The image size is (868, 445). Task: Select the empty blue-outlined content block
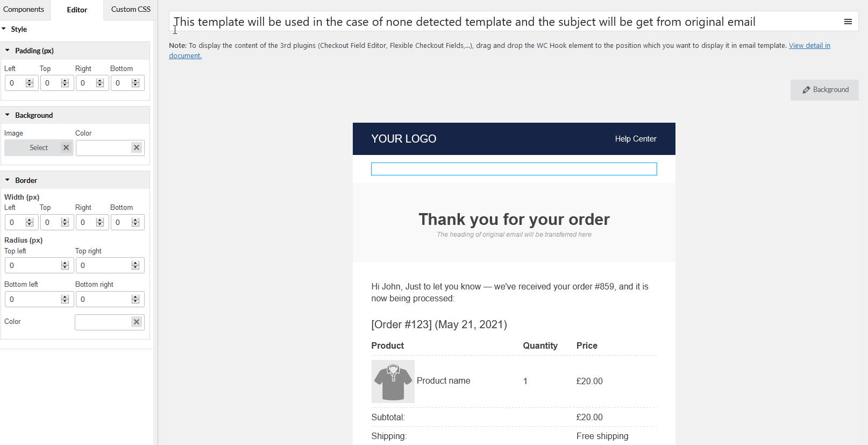(x=514, y=169)
